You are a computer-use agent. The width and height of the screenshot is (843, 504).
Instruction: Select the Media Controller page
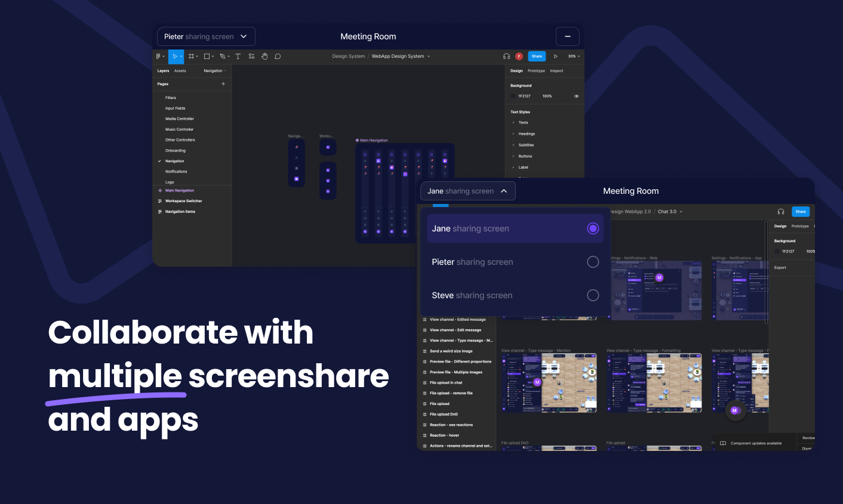click(180, 119)
